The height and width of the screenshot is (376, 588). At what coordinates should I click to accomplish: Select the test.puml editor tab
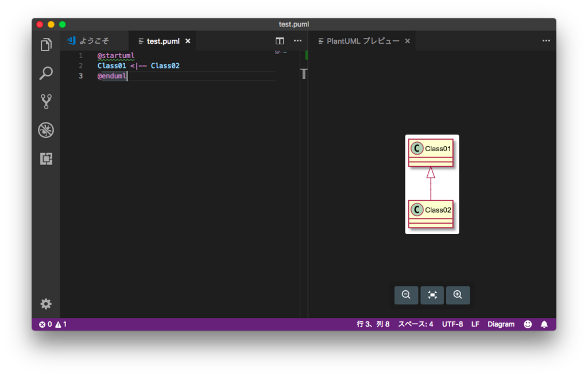[x=163, y=41]
